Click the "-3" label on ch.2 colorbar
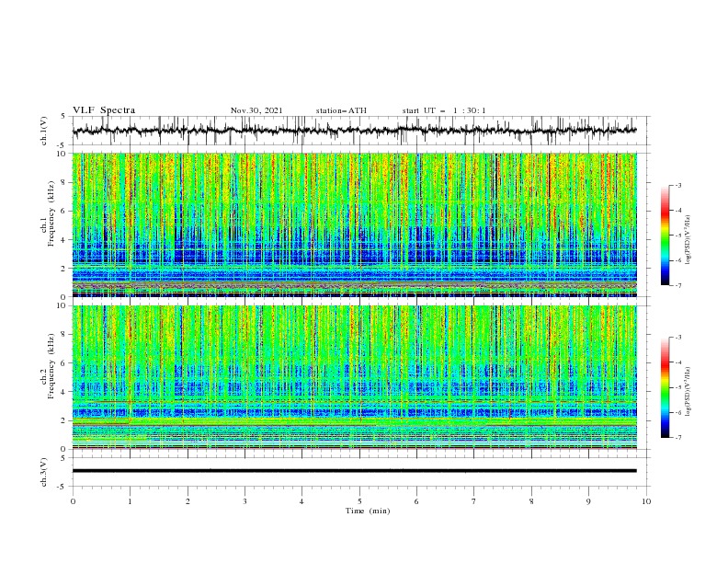This screenshot has width=728, height=563. (x=678, y=338)
